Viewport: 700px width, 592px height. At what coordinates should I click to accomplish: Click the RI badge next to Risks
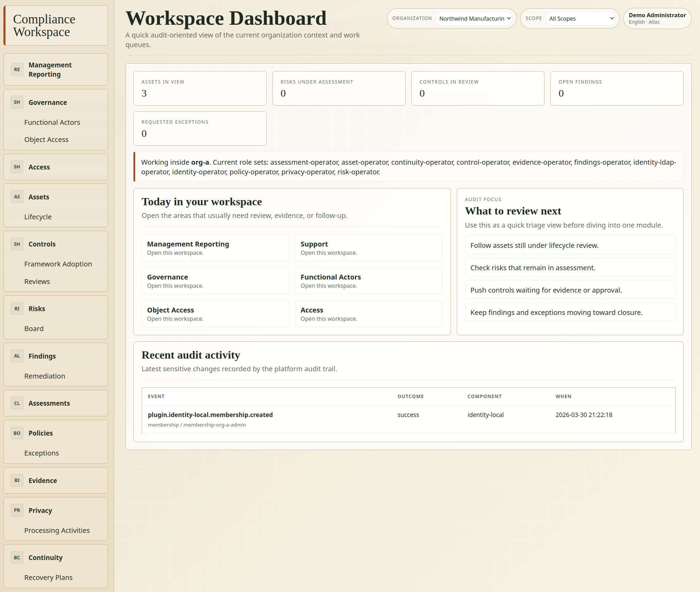(17, 308)
